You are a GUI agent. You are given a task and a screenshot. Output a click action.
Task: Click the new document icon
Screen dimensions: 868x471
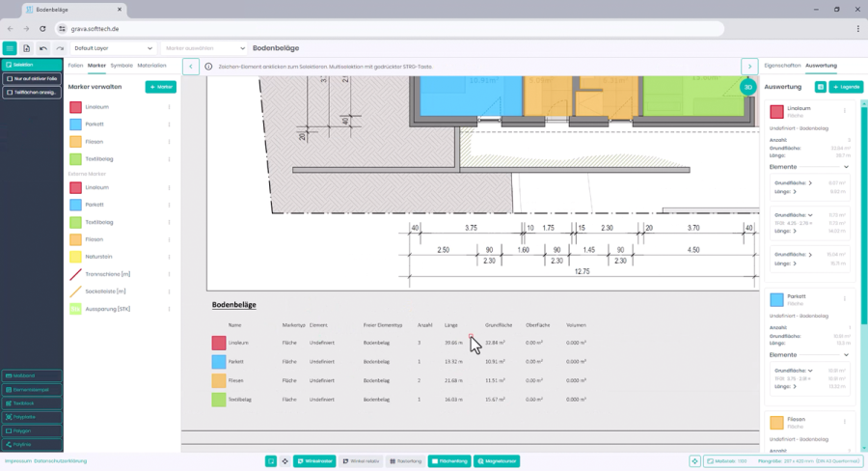[x=26, y=48]
